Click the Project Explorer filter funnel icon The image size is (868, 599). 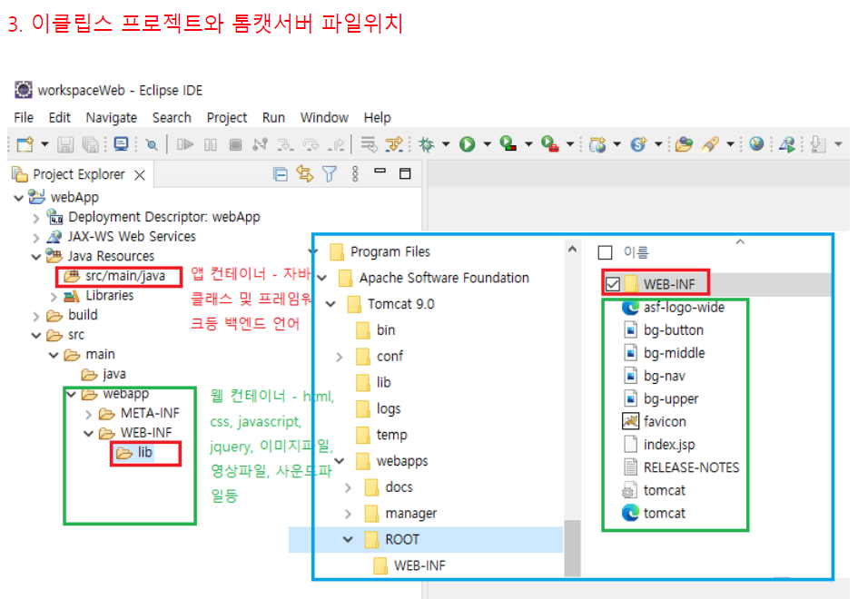(330, 174)
